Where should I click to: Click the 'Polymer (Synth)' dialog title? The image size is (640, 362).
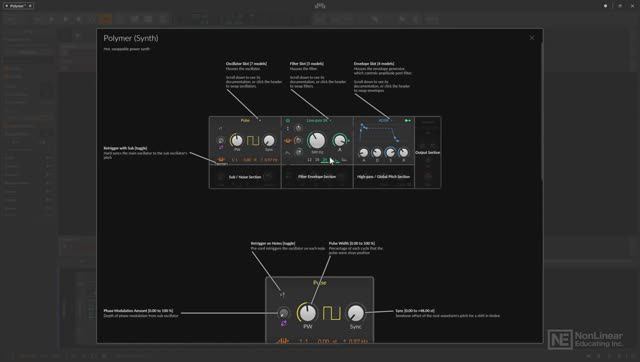(x=131, y=38)
